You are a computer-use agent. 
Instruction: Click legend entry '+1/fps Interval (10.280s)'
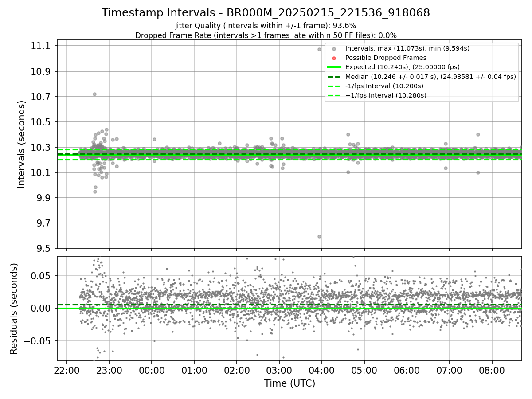click(x=386, y=95)
